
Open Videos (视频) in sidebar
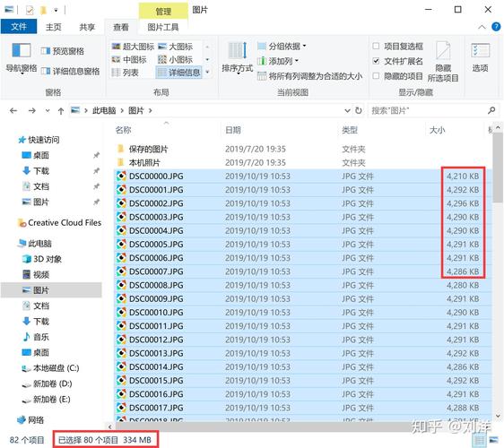point(36,274)
